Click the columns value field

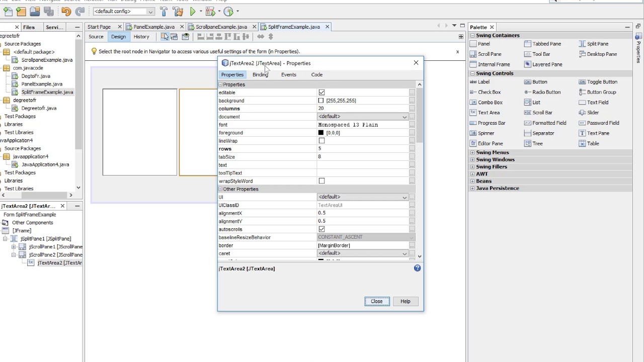click(362, 109)
